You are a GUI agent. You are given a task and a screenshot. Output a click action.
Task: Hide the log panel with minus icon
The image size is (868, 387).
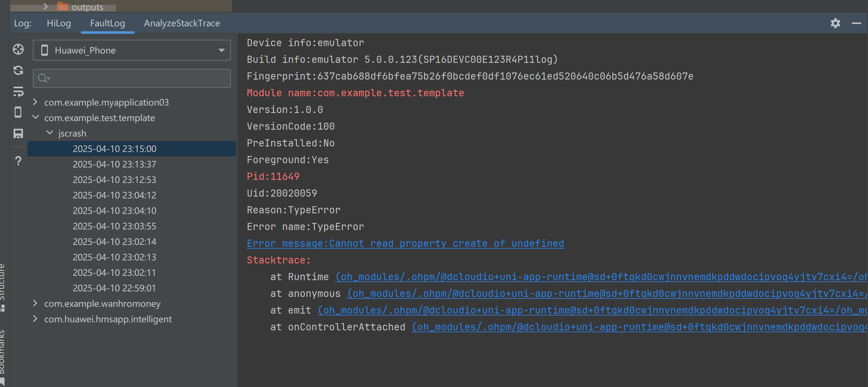(x=856, y=23)
